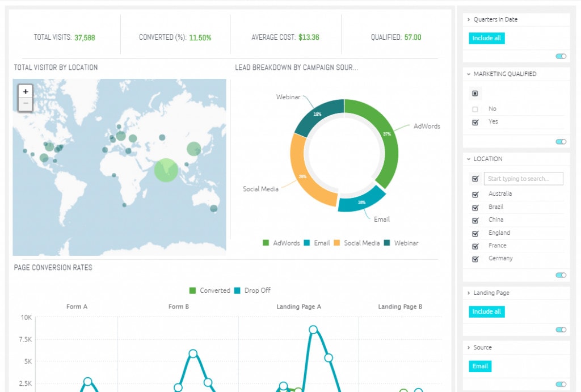Click Landing Page A peak data point

point(313,330)
